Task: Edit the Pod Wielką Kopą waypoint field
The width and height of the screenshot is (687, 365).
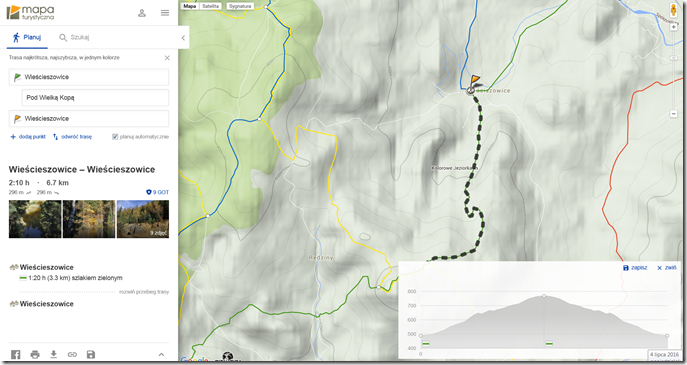Action: [95, 98]
